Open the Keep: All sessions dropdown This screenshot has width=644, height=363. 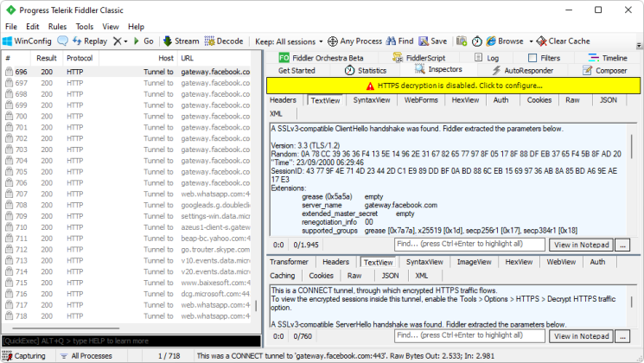(289, 41)
